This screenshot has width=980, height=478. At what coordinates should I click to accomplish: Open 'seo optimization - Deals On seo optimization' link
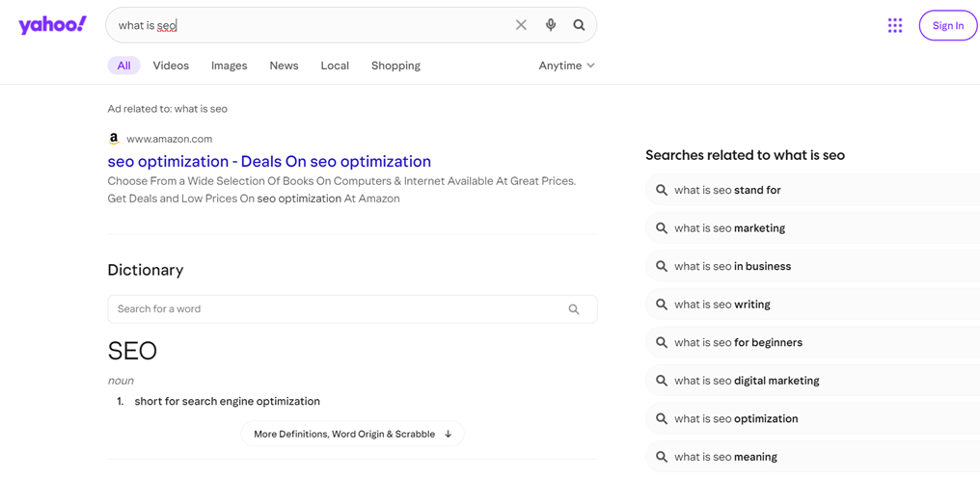pos(269,161)
